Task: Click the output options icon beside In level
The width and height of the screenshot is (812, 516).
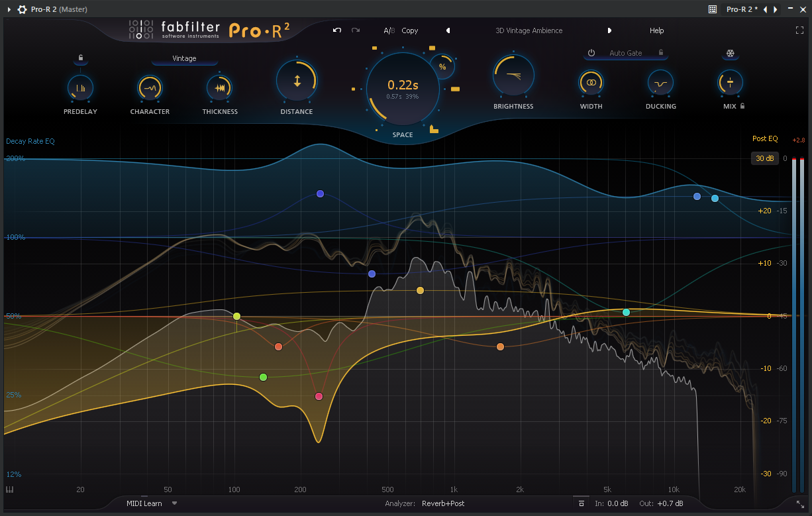Action: 581,504
